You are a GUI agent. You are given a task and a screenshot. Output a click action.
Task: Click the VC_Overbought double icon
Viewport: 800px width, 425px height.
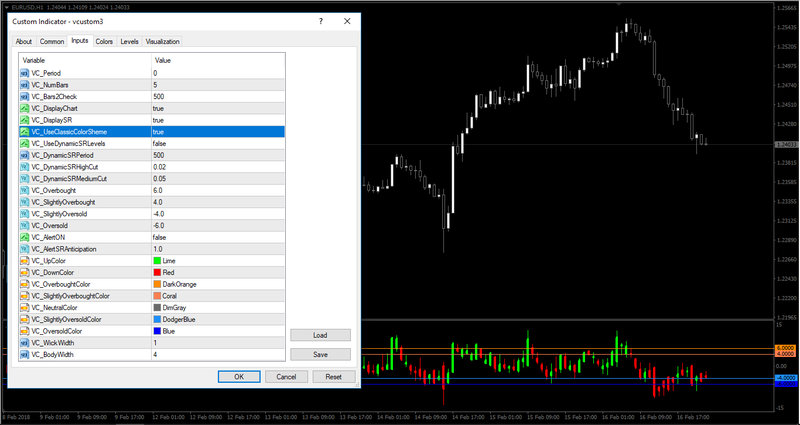click(24, 190)
